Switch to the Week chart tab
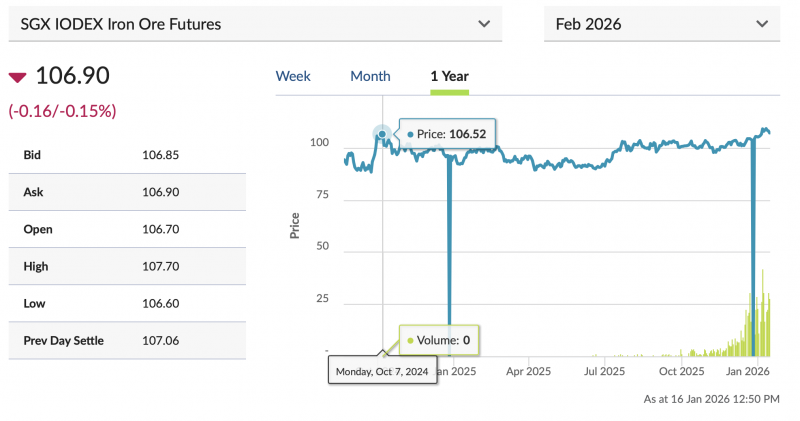Viewport: 800px width, 421px height. 293,76
